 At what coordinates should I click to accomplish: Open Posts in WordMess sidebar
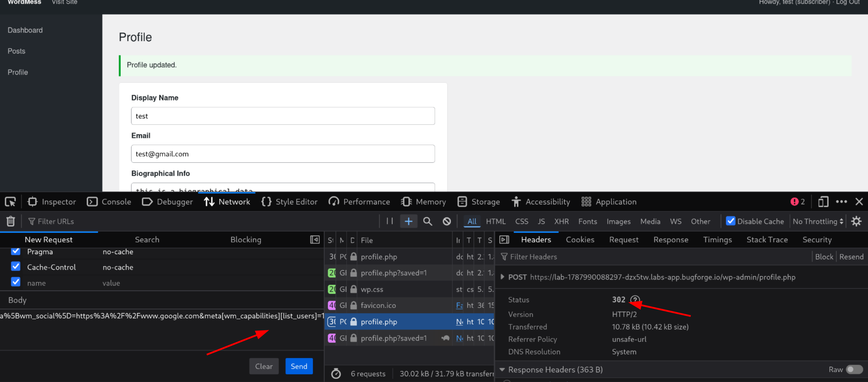click(16, 51)
